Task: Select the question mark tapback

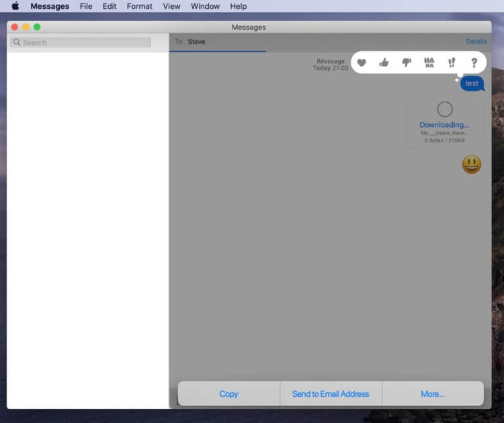Action: tap(474, 63)
